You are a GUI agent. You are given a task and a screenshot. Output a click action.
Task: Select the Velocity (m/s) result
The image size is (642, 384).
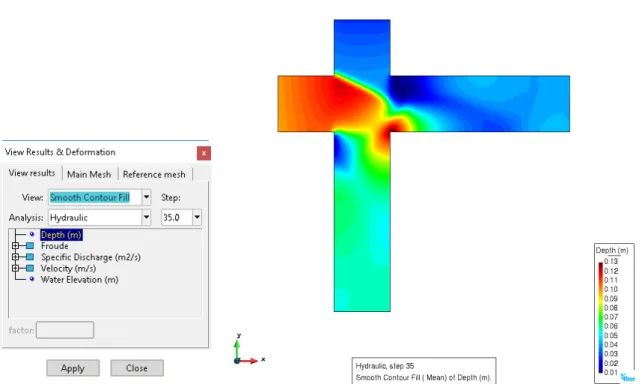coord(68,269)
